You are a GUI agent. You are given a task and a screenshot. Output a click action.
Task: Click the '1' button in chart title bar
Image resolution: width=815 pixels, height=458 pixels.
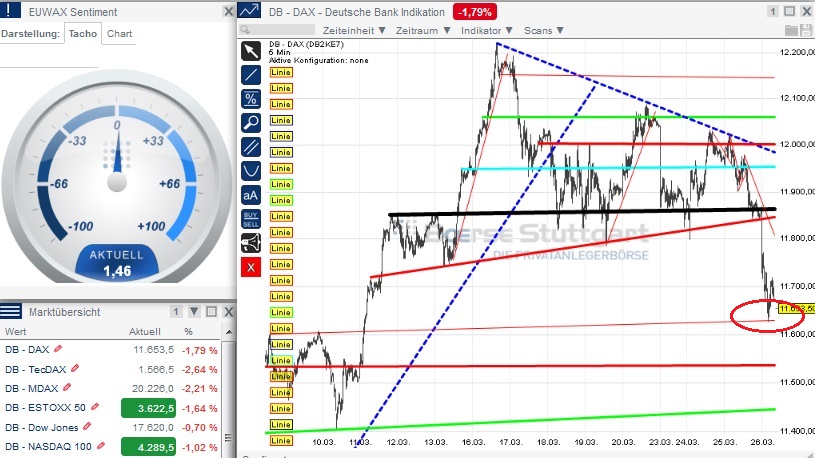pyautogui.click(x=772, y=11)
